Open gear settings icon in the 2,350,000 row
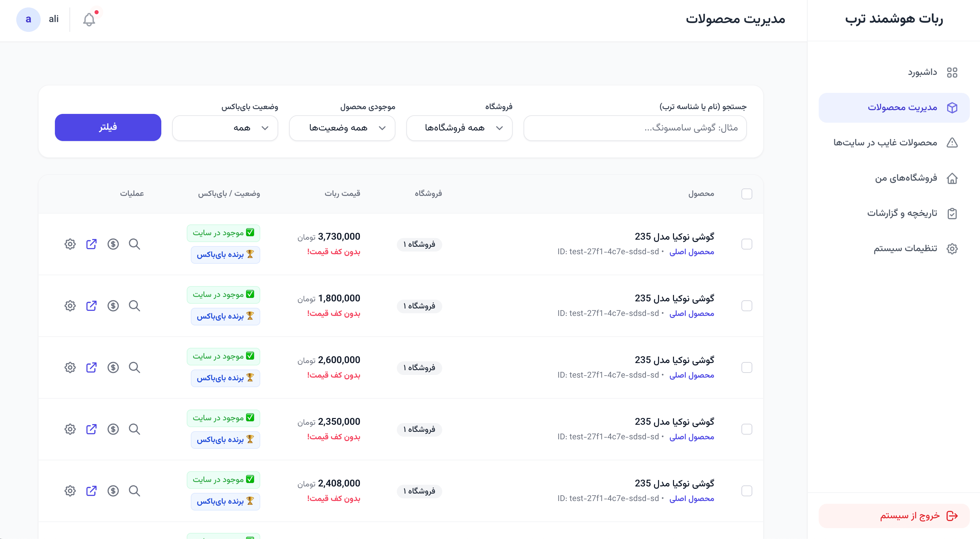 (x=70, y=429)
